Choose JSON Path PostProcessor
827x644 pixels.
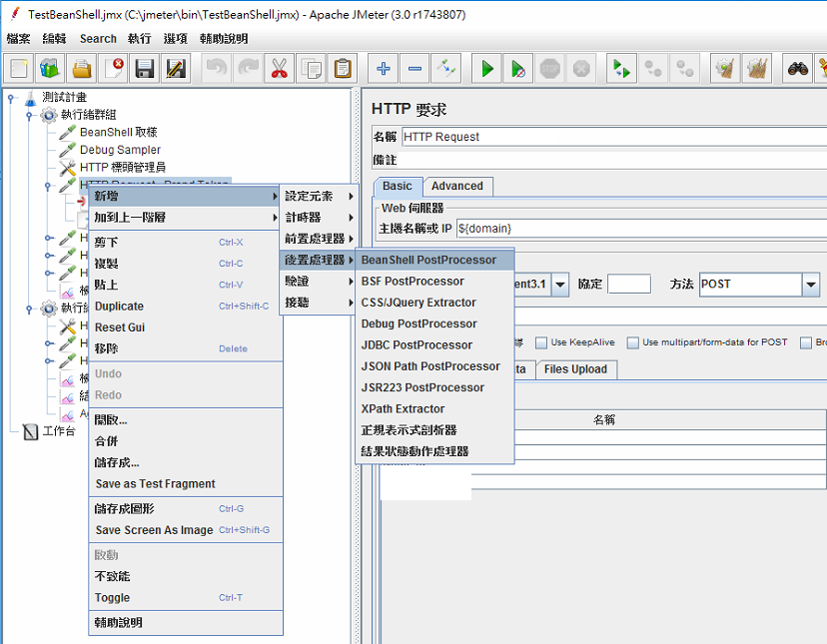(435, 366)
